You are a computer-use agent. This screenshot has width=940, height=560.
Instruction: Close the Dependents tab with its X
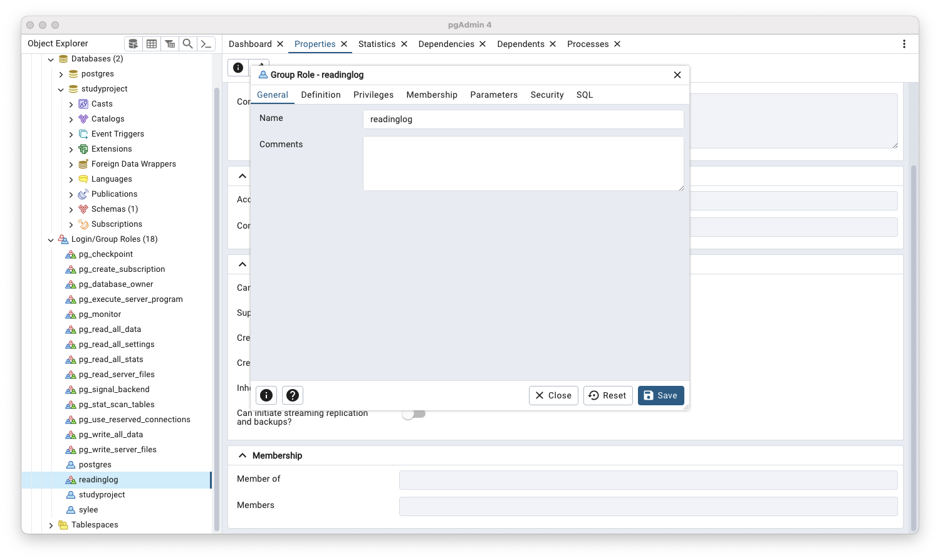[x=553, y=44]
